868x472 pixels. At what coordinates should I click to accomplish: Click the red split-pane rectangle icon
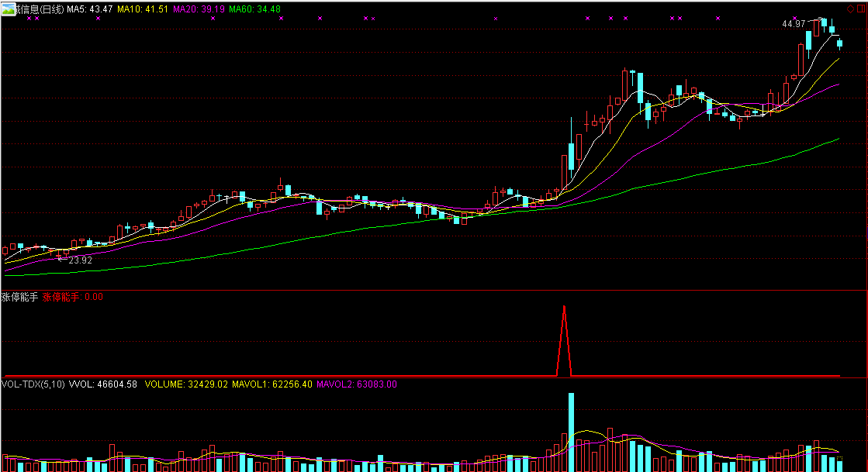[x=861, y=9]
